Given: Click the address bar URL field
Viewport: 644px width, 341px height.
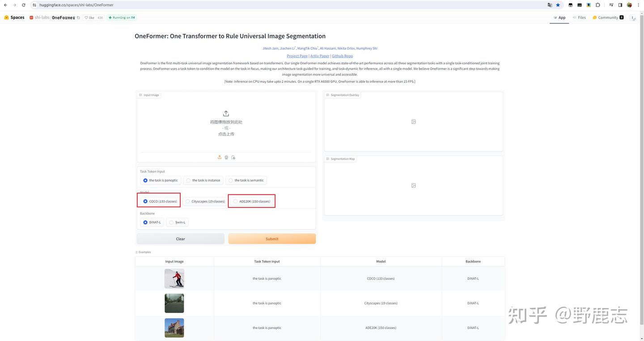Looking at the screenshot, I should tap(286, 5).
